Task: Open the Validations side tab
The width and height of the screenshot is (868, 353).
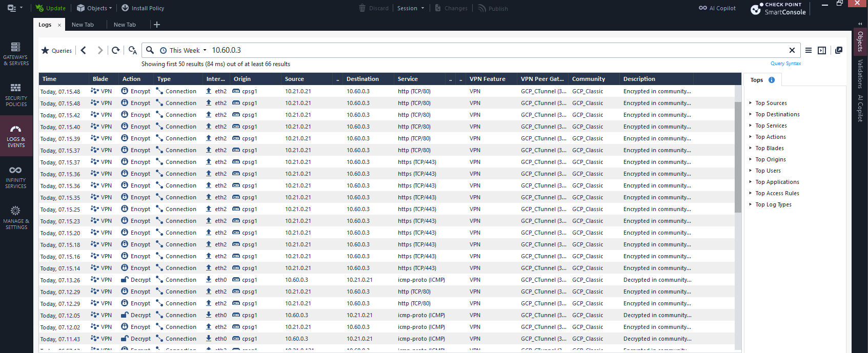Action: pyautogui.click(x=860, y=74)
